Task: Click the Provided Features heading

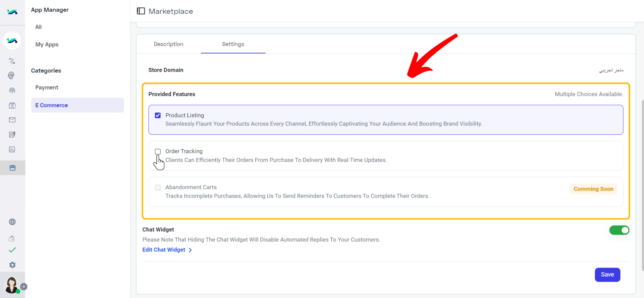Action: point(172,94)
